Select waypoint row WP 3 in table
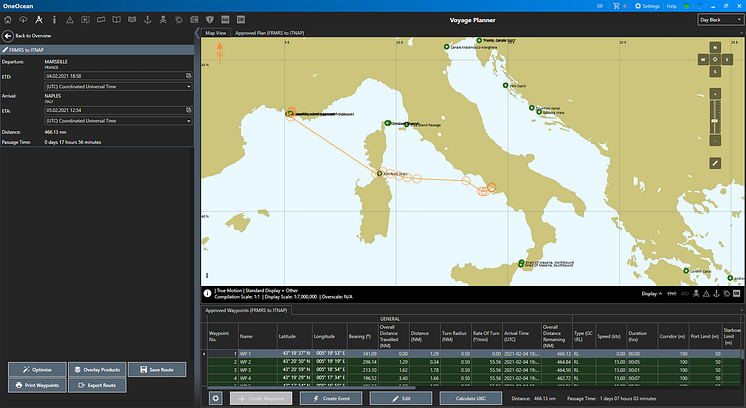Screen dimensions: 746x408 click(x=474, y=370)
